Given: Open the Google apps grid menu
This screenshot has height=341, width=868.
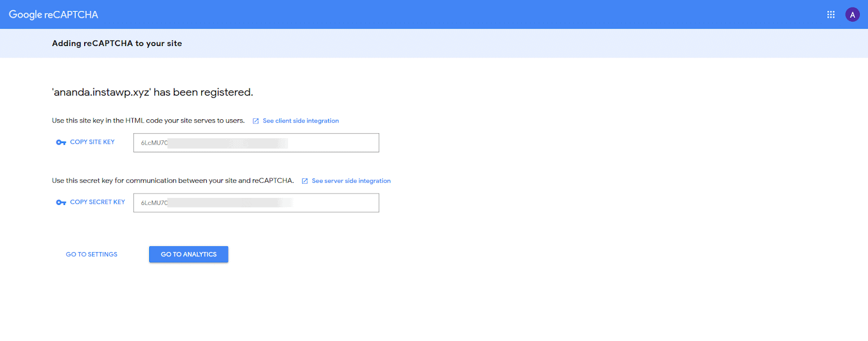Looking at the screenshot, I should point(831,15).
